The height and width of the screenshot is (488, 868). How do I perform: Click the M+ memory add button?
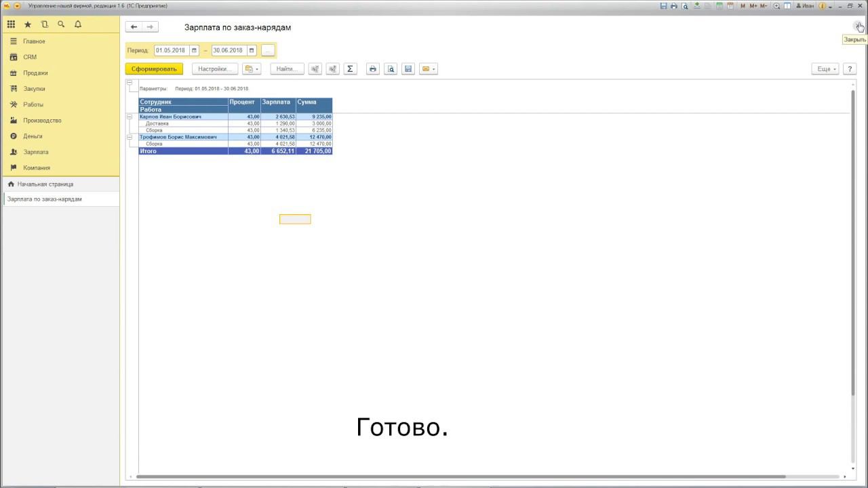coord(753,5)
